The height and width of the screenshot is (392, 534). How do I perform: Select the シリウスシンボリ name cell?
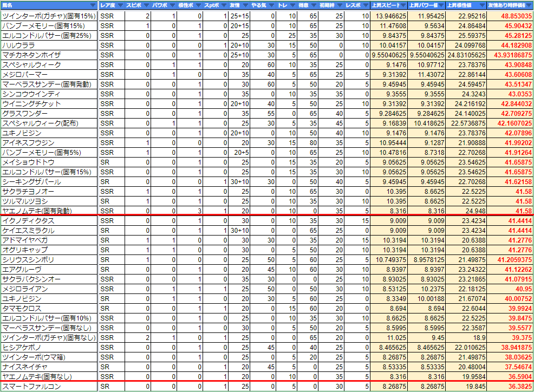pos(49,260)
